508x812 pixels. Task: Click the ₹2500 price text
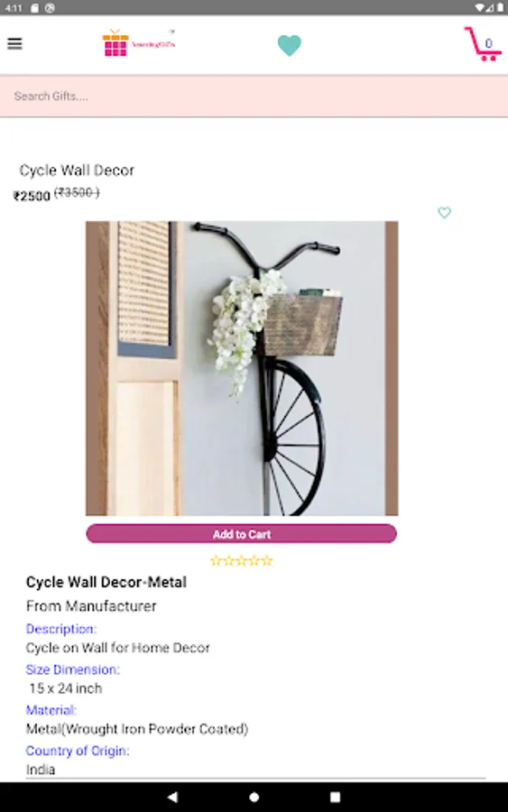pyautogui.click(x=32, y=196)
